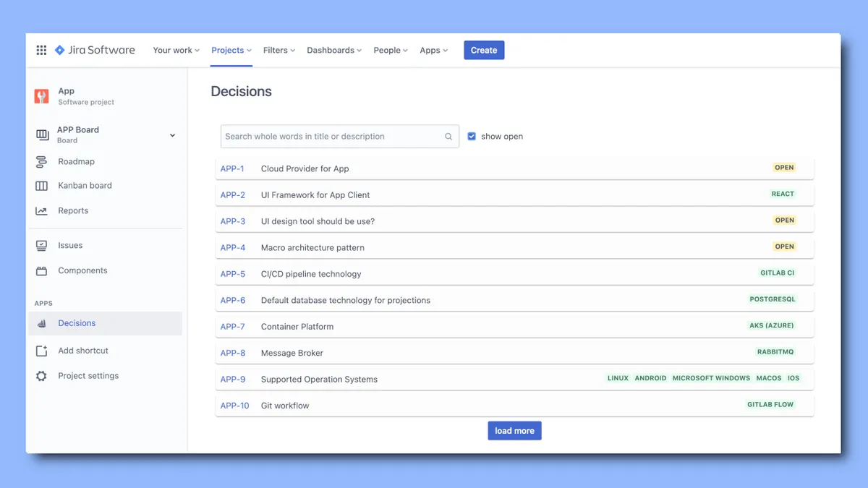Open the APP-1 issue link
Image resolution: width=868 pixels, height=488 pixels.
coord(232,169)
